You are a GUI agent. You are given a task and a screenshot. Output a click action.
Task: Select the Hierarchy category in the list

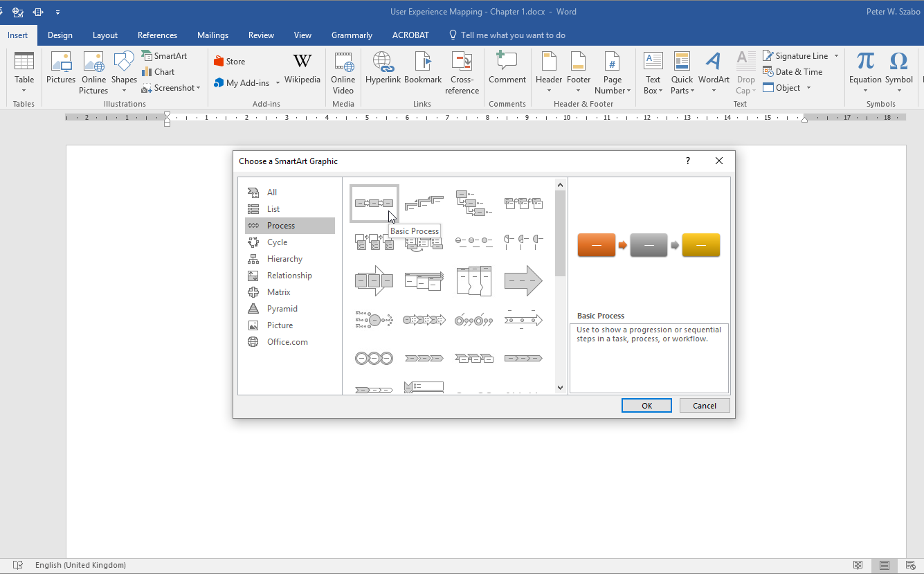[x=284, y=259]
